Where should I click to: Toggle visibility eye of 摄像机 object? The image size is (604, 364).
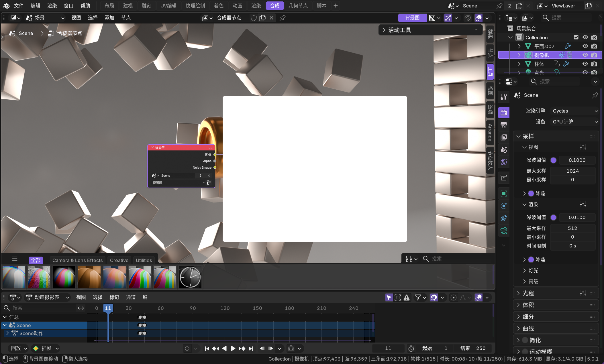pyautogui.click(x=585, y=55)
